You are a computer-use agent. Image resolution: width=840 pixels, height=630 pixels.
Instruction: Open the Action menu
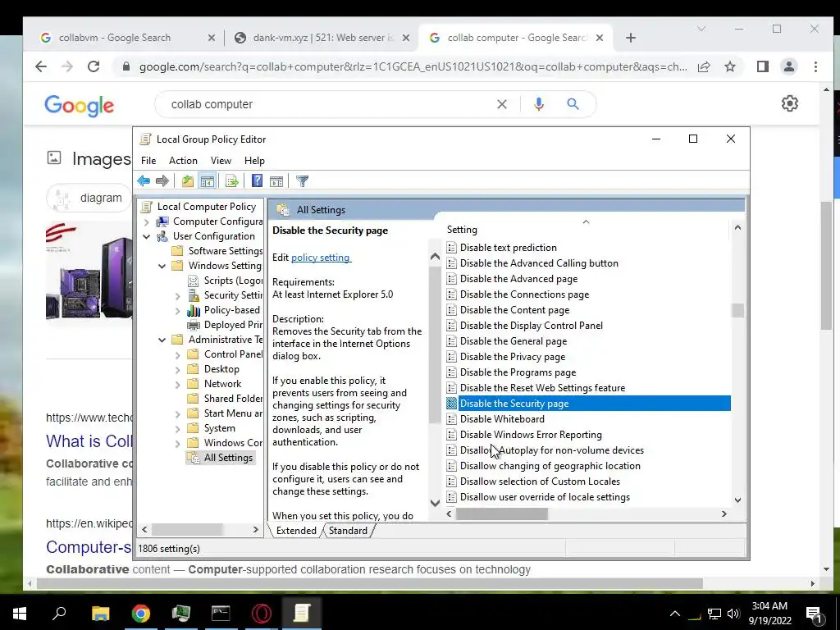coord(183,161)
